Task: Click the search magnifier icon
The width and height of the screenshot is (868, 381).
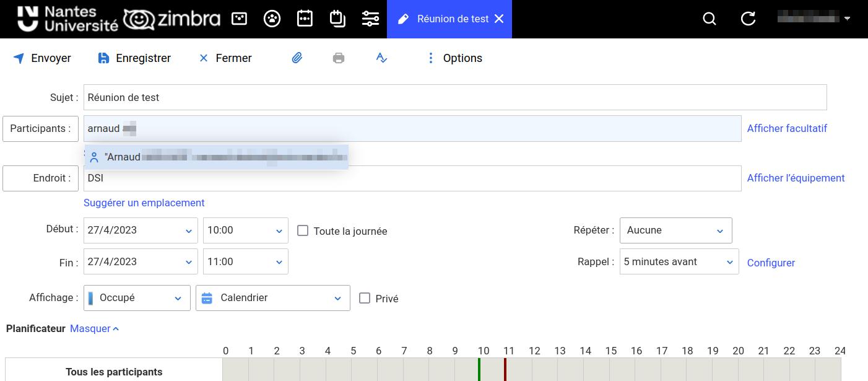Action: (710, 19)
